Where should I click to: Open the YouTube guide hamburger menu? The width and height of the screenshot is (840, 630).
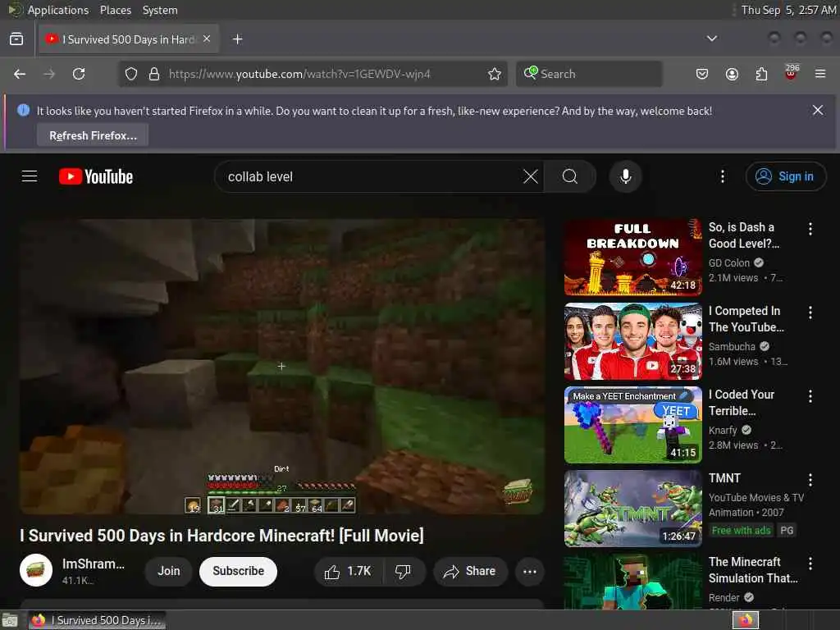(x=30, y=176)
